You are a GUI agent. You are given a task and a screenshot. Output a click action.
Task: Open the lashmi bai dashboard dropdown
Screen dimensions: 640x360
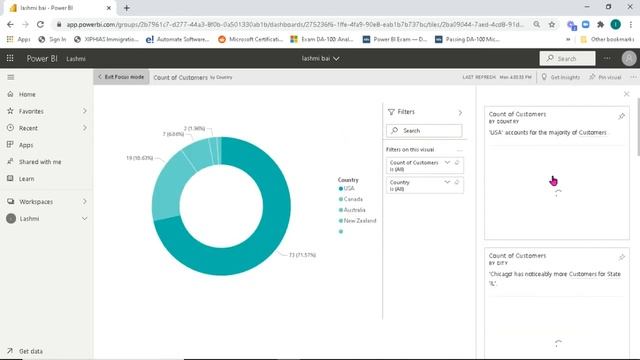[320, 58]
